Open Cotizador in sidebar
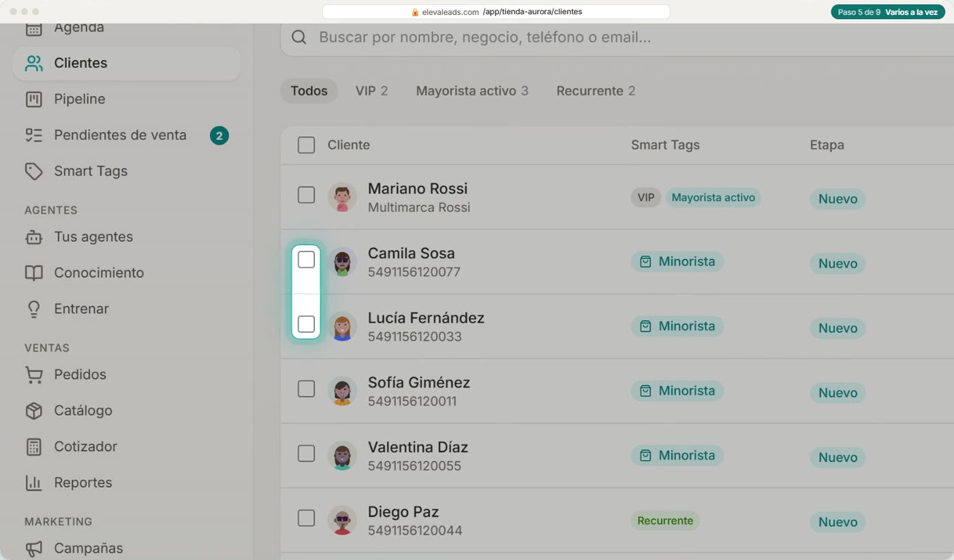This screenshot has height=560, width=954. pyautogui.click(x=127, y=447)
